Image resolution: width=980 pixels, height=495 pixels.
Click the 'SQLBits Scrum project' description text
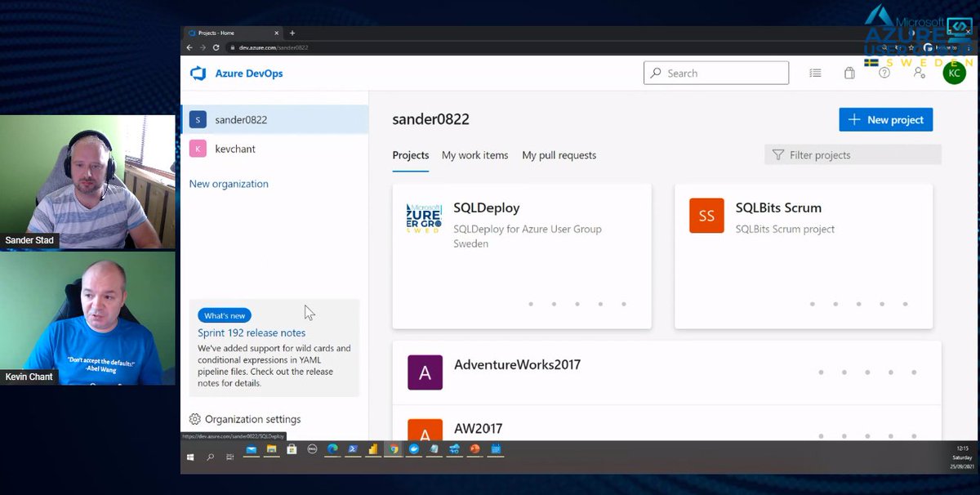point(785,229)
